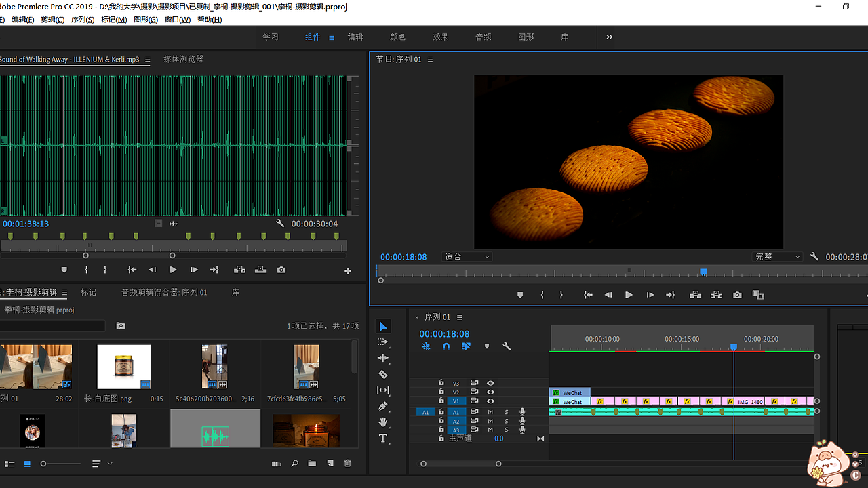Screen dimensions: 868x488
Task: Toggle linked selection in timeline
Action: [x=467, y=346]
